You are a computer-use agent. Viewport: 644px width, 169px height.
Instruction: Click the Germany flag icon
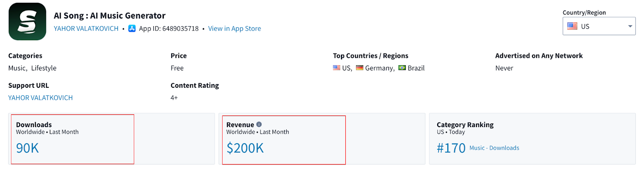pos(359,68)
